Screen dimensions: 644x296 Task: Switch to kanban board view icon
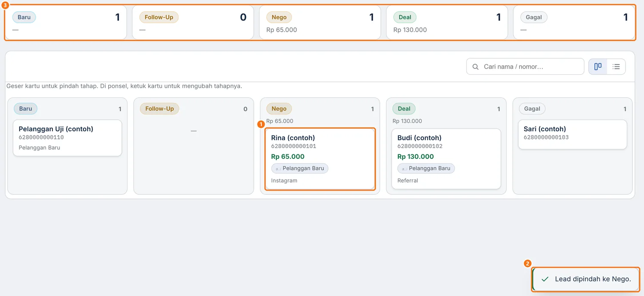coord(598,66)
